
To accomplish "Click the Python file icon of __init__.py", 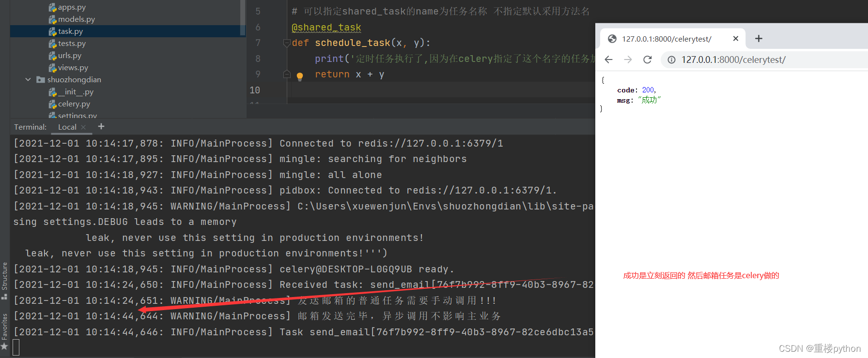I will [53, 92].
